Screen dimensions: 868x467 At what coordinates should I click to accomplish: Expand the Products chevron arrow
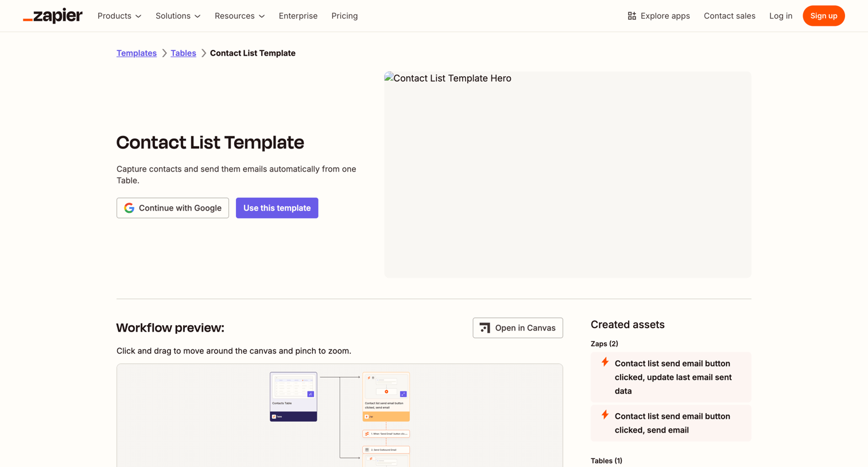pos(138,17)
